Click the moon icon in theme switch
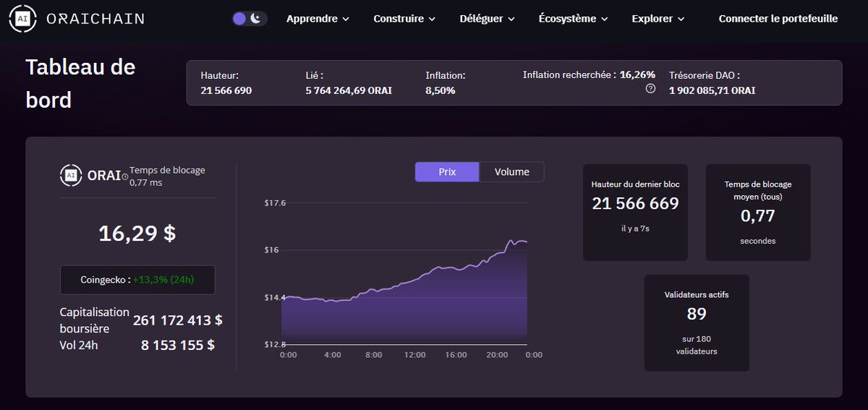Image resolution: width=868 pixels, height=410 pixels. click(256, 19)
